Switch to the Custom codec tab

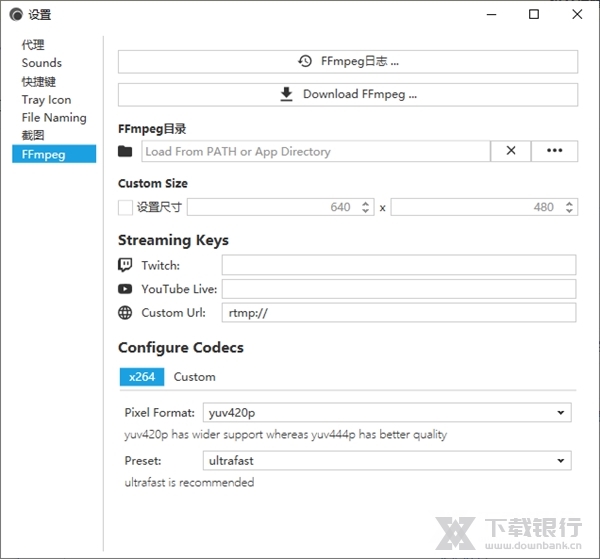(194, 377)
